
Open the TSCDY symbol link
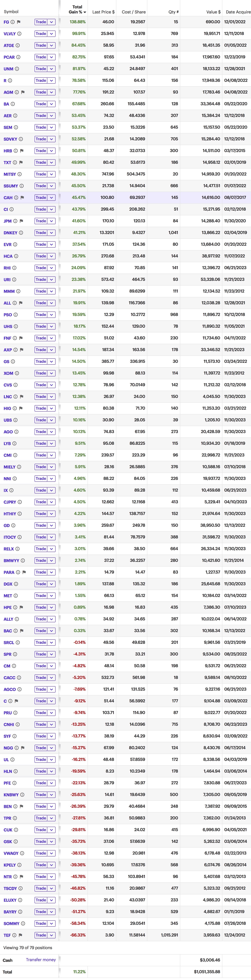coord(10,888)
